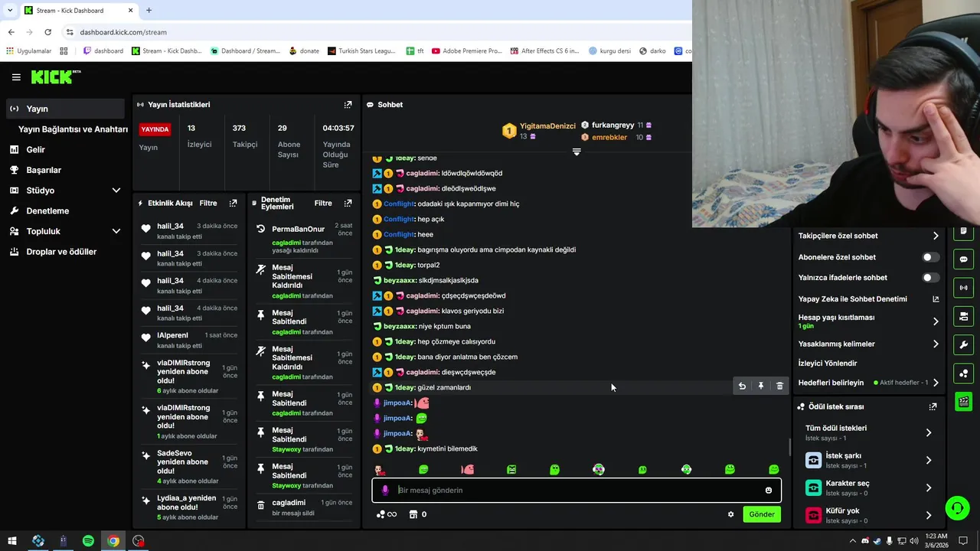Screen dimensions: 980x551
Task: Click the Gönder send button
Action: [761, 514]
